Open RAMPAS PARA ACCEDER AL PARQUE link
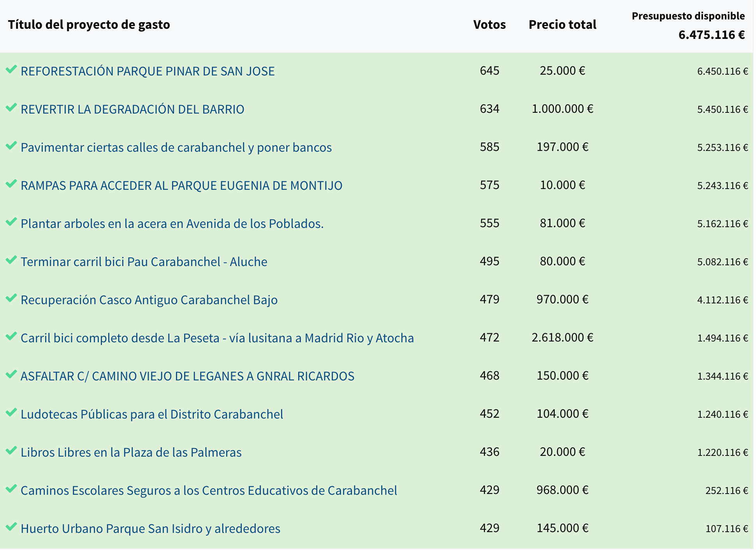The width and height of the screenshot is (756, 550). 181,186
